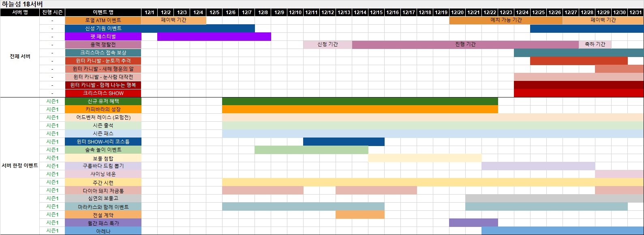Click the 하늘섬 18서버 title cell
This screenshot has width=644, height=235.
23,4
